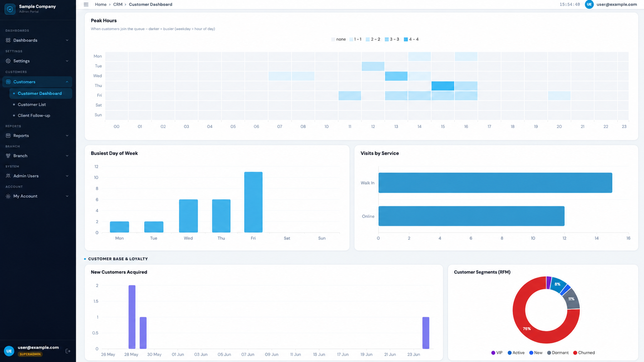Click the 'Peak Hours' card title
The height and width of the screenshot is (362, 644).
pos(104,21)
